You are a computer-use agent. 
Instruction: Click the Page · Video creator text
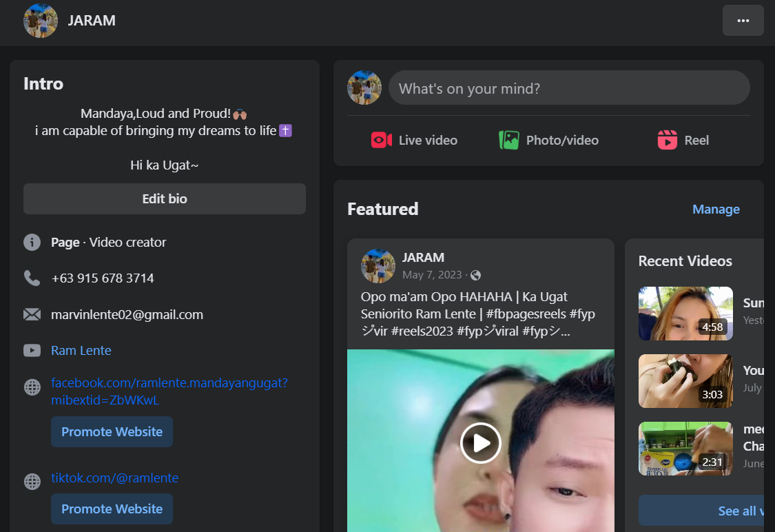click(x=109, y=243)
